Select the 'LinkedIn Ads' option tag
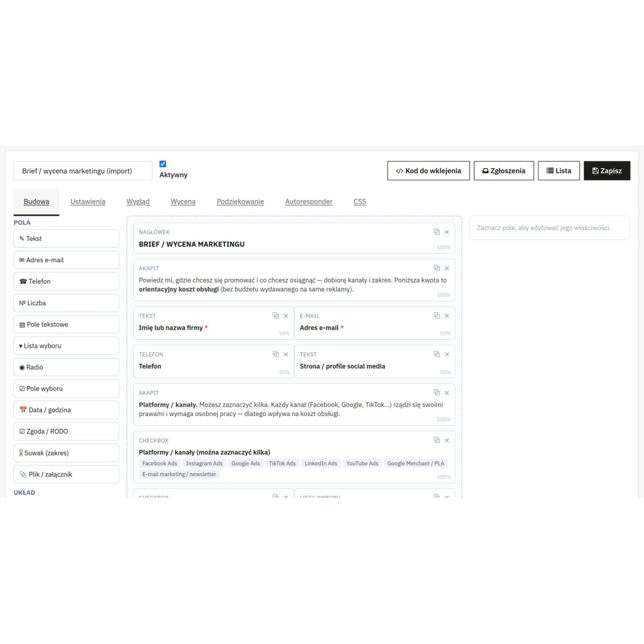Image resolution: width=644 pixels, height=644 pixels. 321,463
